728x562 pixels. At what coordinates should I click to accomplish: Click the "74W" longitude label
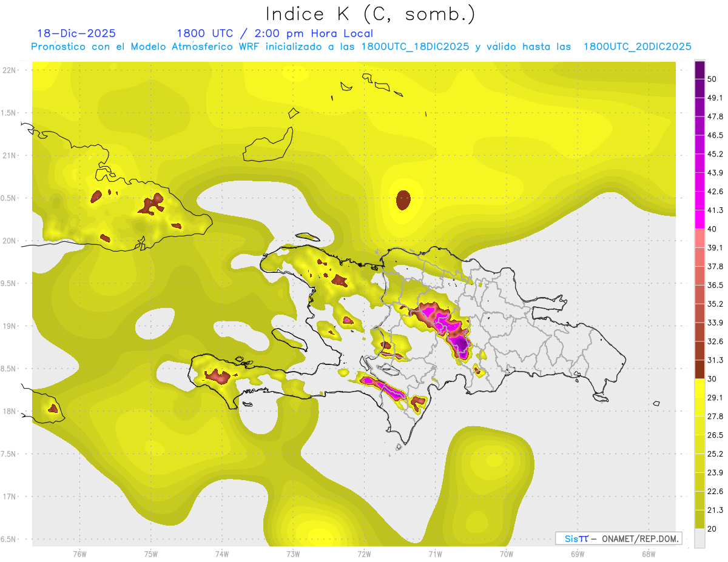[x=222, y=554]
